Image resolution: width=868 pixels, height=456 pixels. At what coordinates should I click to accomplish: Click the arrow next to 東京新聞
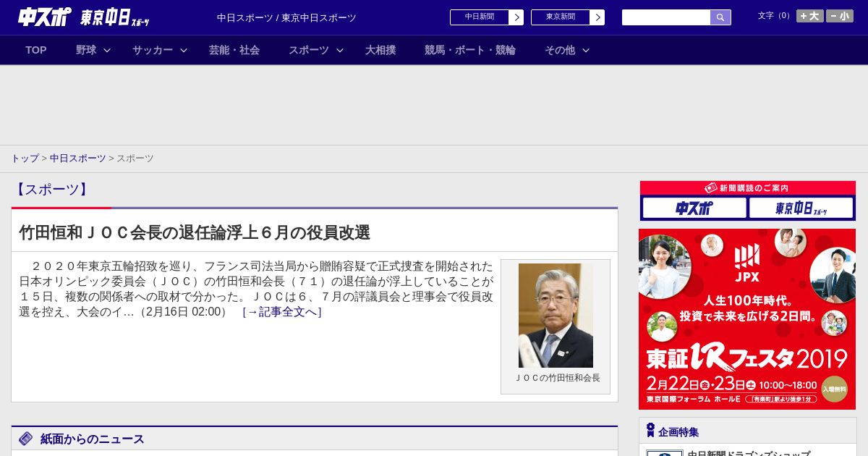tap(597, 17)
